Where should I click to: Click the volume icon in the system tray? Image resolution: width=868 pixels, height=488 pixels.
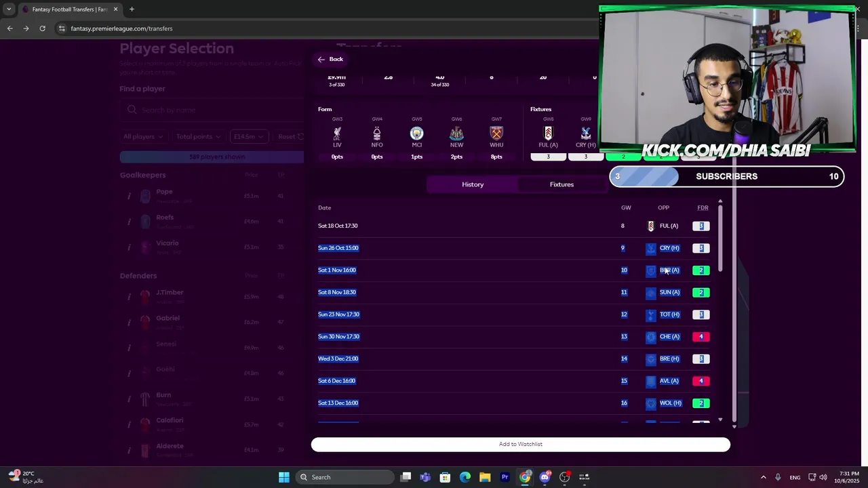tap(823, 477)
